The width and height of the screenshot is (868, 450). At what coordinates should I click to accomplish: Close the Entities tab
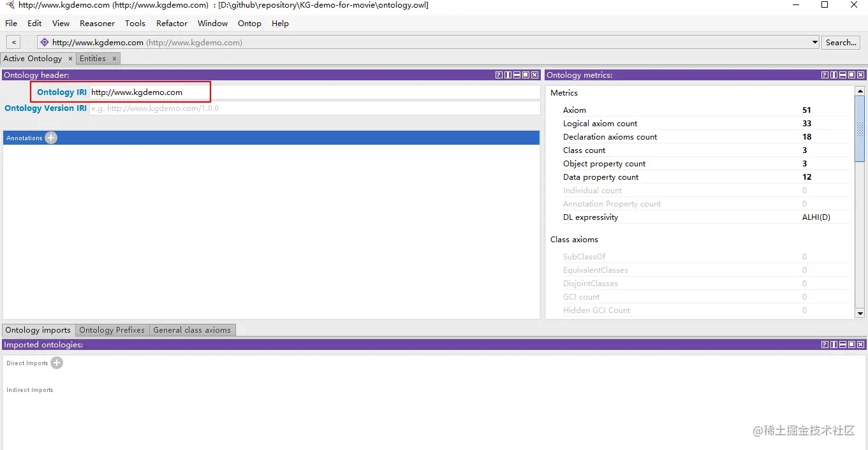pos(114,59)
